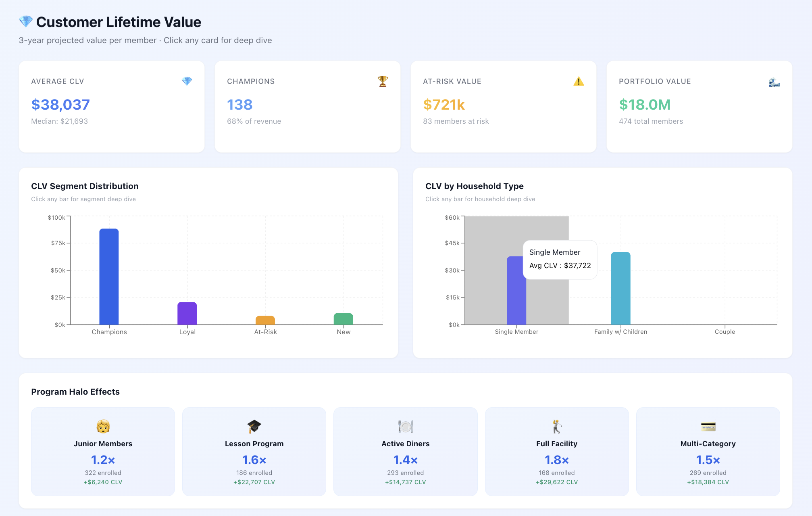Viewport: 812px width, 516px height.
Task: Click the graduation cap icon for Lesson Program
Action: 254,427
